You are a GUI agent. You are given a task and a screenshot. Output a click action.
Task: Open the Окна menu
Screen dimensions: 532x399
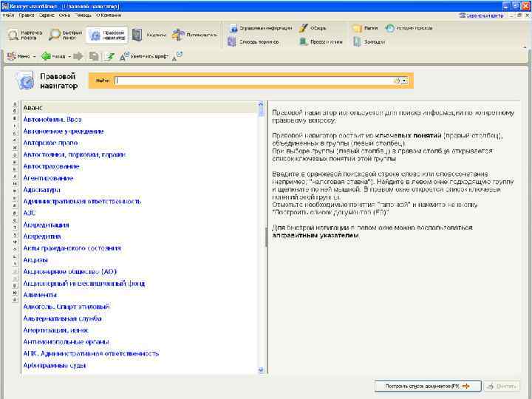(64, 16)
